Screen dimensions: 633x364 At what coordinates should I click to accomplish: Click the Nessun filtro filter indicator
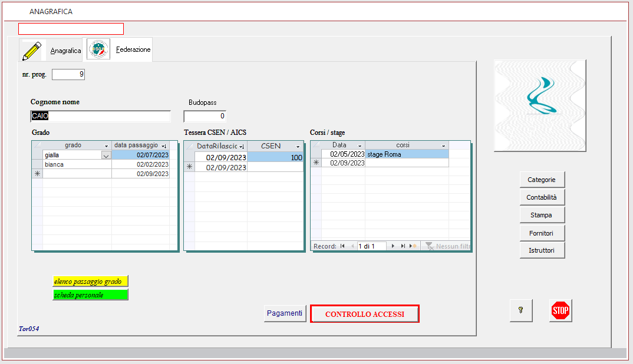[x=448, y=246]
